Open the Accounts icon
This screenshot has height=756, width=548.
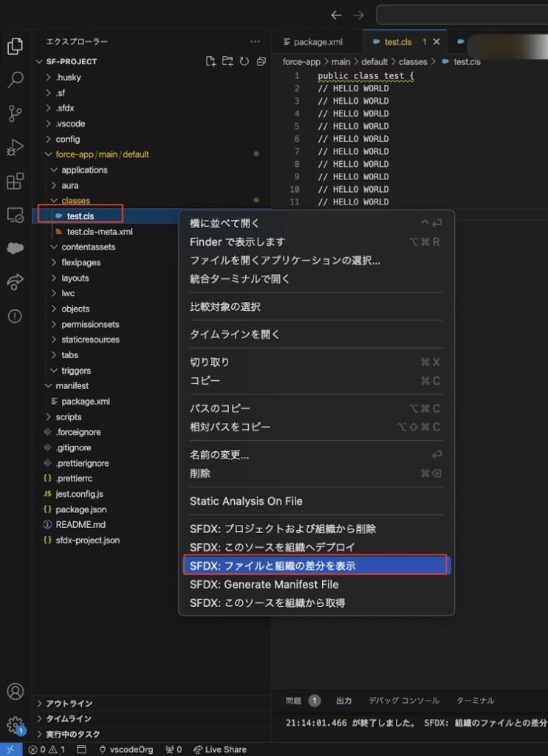15,692
